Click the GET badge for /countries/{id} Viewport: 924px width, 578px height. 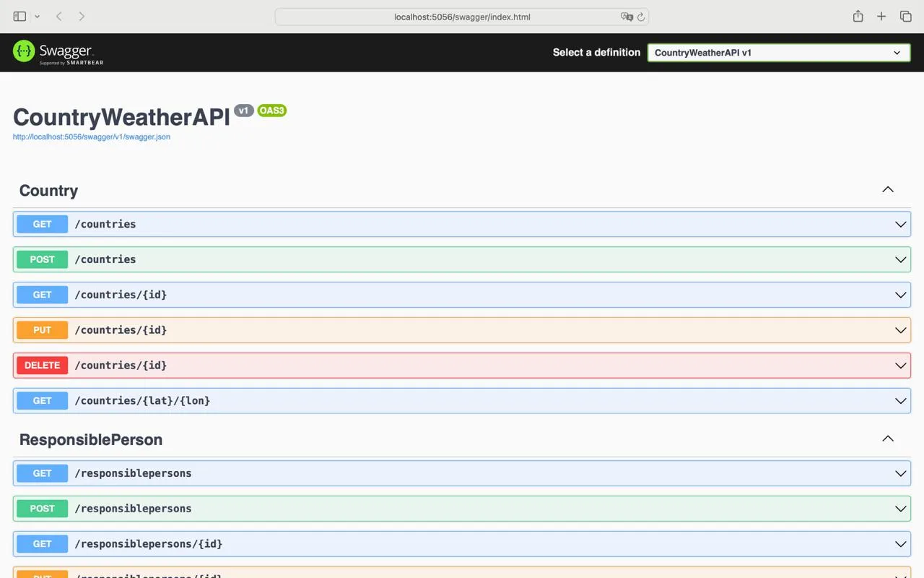[x=43, y=295]
